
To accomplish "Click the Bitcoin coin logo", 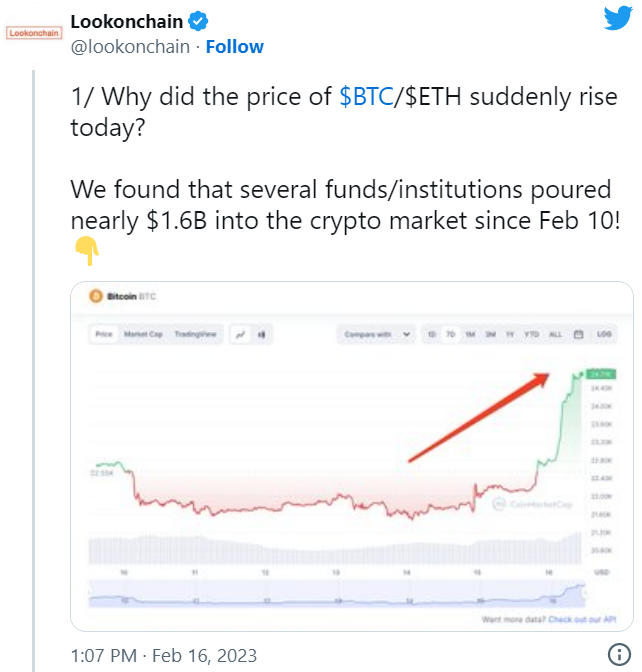I will pyautogui.click(x=97, y=297).
